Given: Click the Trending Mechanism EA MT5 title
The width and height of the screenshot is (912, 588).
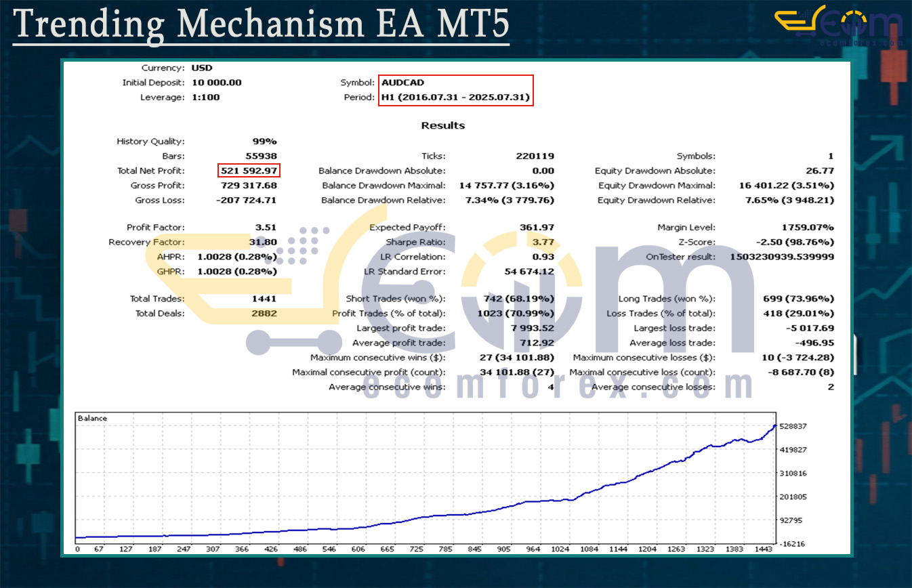Looking at the screenshot, I should click(261, 24).
